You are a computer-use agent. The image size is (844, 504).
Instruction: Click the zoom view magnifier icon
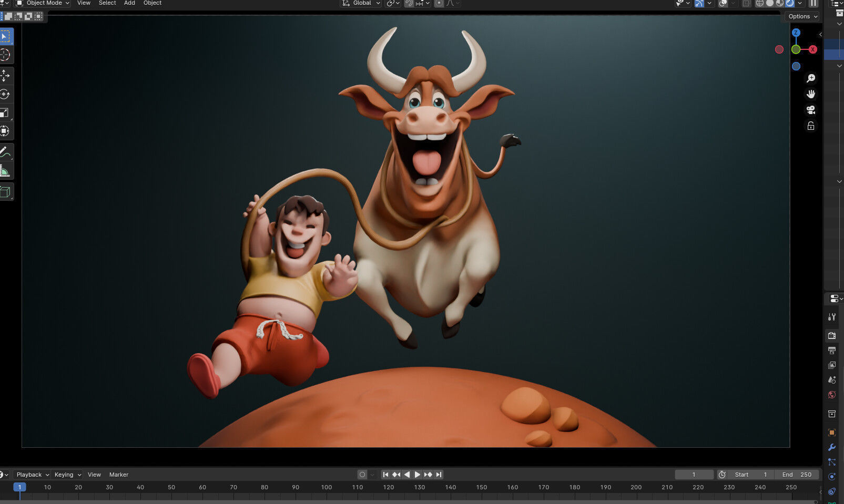coord(811,78)
